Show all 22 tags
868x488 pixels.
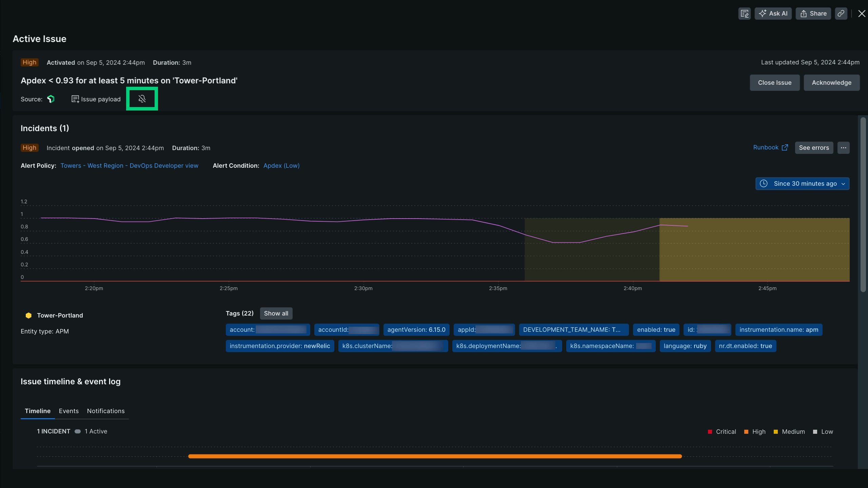[x=275, y=313]
